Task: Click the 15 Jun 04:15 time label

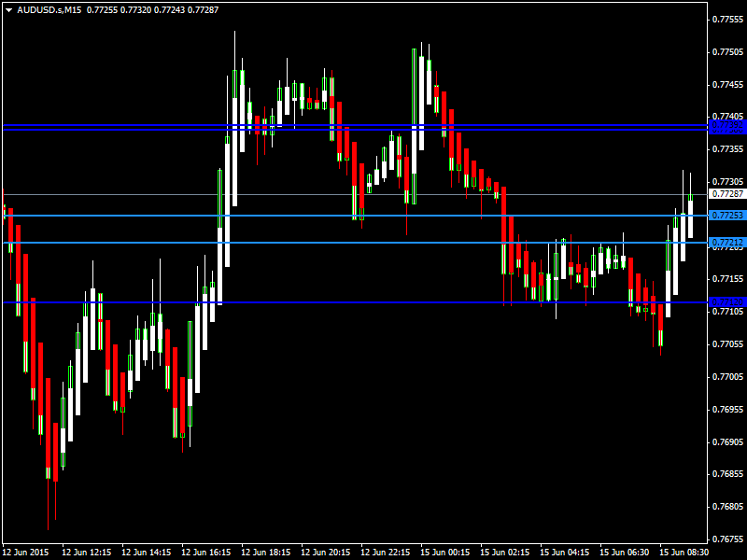Action: (x=564, y=552)
